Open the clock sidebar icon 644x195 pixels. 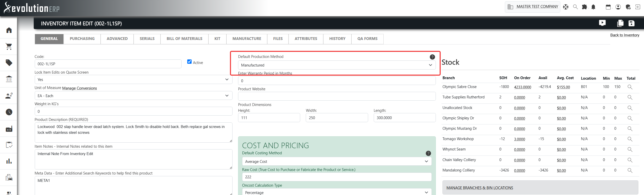click(x=9, y=112)
